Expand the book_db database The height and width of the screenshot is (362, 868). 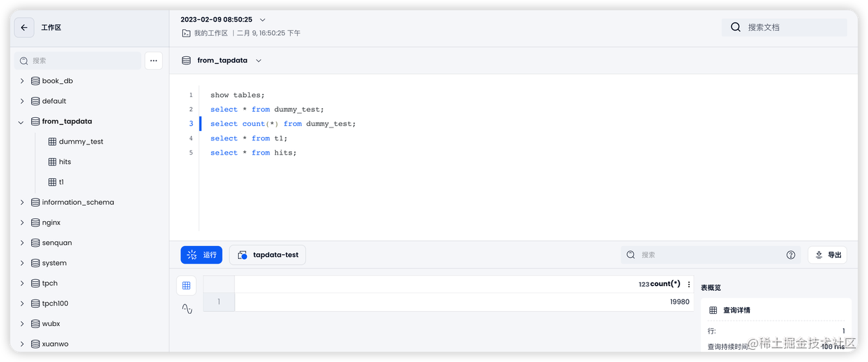click(22, 81)
